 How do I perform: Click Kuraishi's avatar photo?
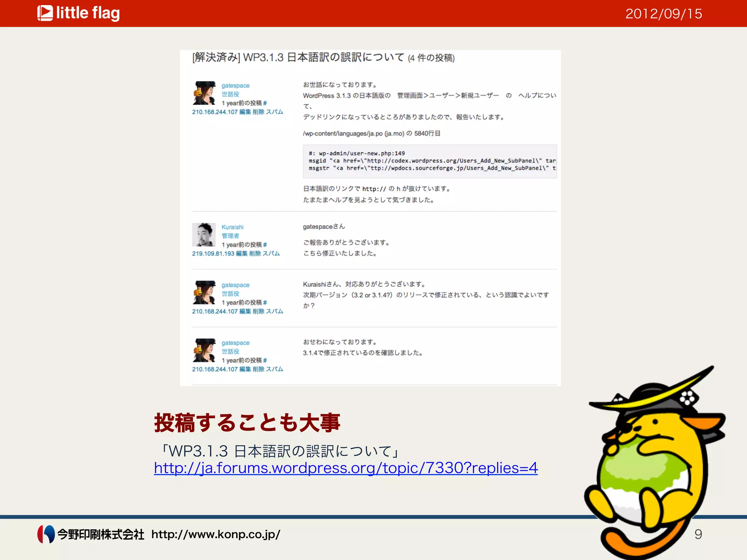coord(204,235)
